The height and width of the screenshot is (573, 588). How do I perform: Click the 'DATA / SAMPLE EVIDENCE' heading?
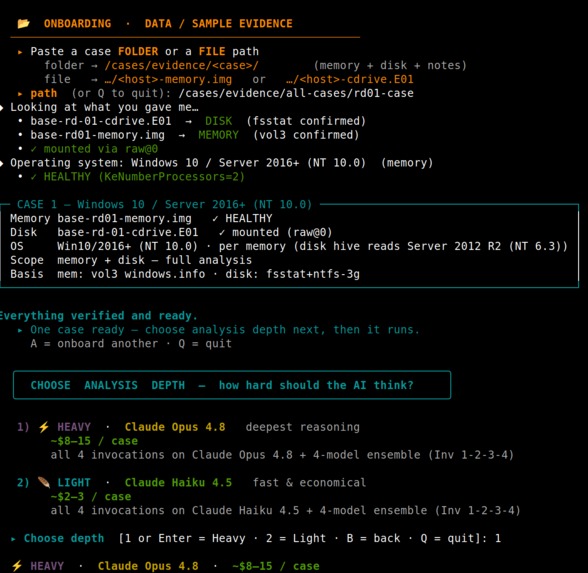[x=219, y=24]
